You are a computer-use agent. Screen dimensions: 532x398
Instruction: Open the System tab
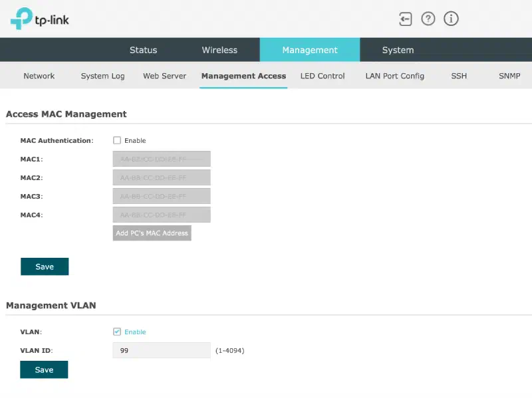click(398, 50)
